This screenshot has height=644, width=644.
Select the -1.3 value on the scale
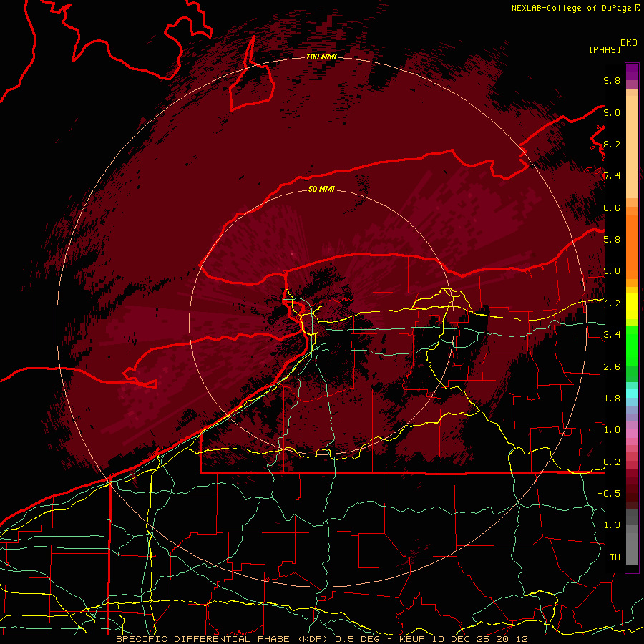pyautogui.click(x=609, y=525)
